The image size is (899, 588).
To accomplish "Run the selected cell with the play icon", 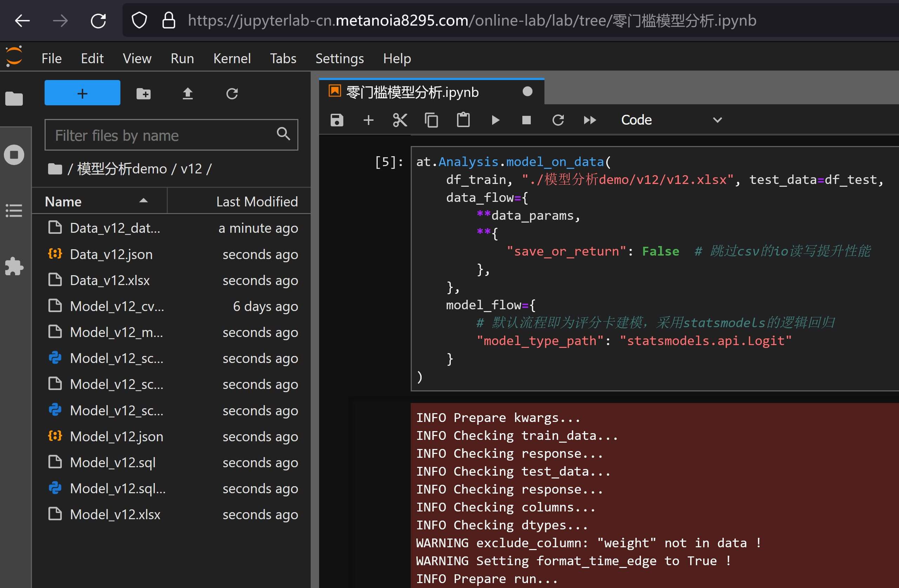I will coord(495,120).
